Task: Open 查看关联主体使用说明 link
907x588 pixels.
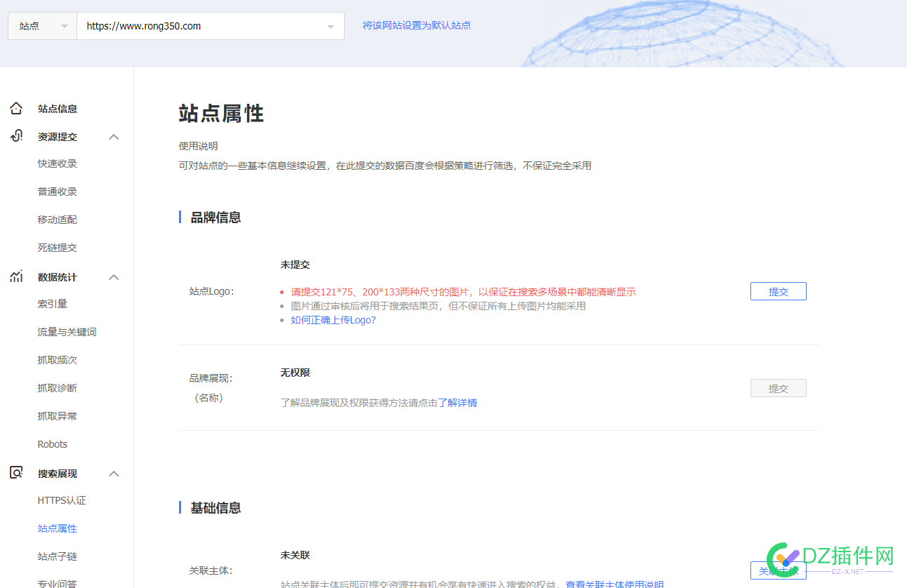Action: pyautogui.click(x=614, y=584)
